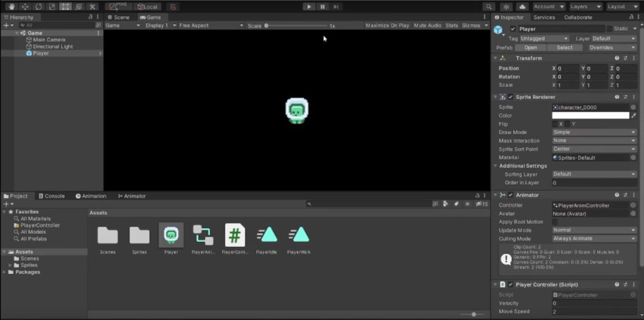Open the Collab services sun icon
Image resolution: width=644 pixels, height=320 pixels.
click(x=506, y=6)
